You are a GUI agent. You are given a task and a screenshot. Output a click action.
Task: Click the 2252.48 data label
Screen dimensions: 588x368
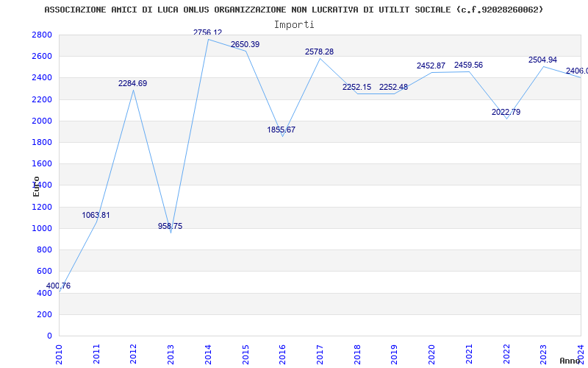[393, 87]
